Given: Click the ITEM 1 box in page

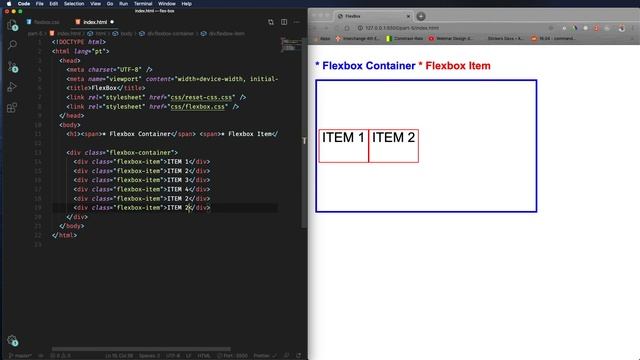Looking at the screenshot, I should (343, 146).
